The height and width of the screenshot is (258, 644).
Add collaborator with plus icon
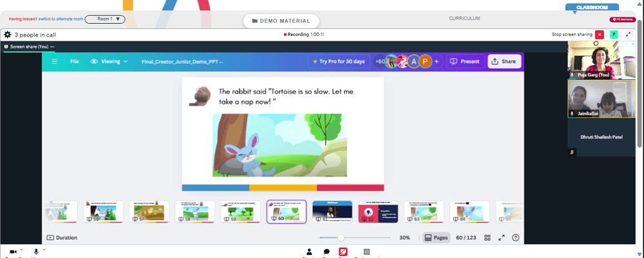click(x=437, y=62)
